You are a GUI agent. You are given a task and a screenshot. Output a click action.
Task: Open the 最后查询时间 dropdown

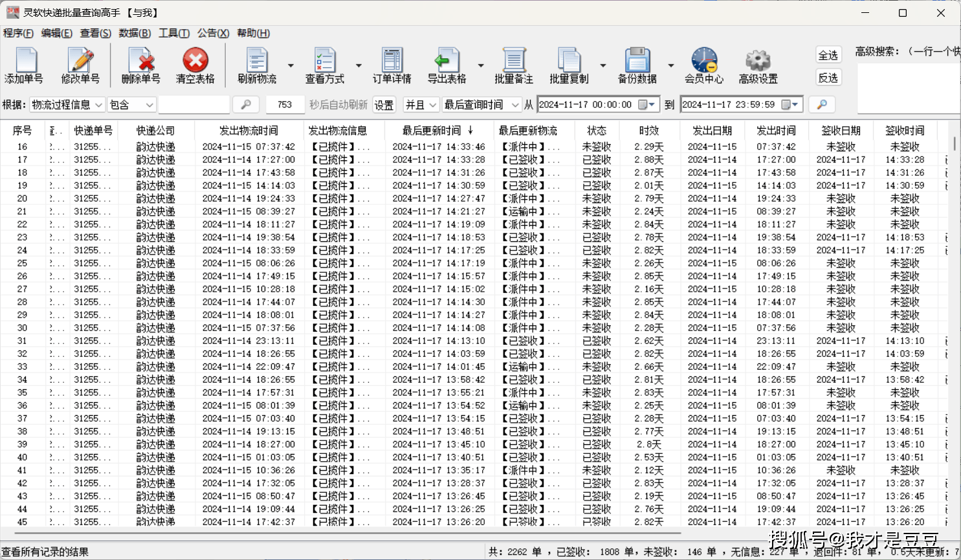tap(481, 105)
